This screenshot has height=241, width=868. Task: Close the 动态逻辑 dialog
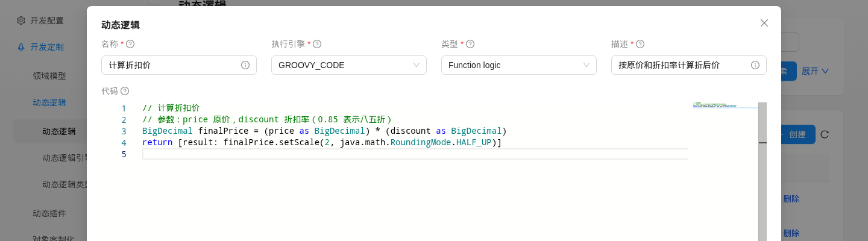(764, 23)
